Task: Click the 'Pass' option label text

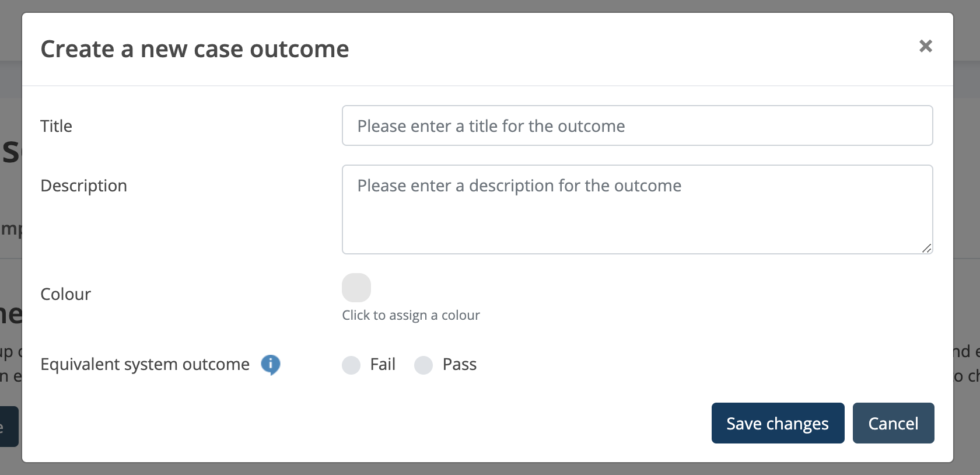Action: [x=460, y=365]
